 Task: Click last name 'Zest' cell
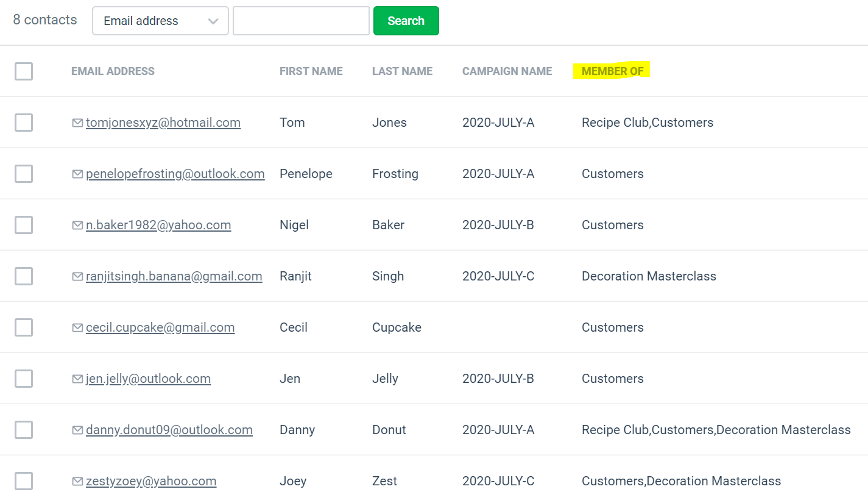pyautogui.click(x=385, y=481)
